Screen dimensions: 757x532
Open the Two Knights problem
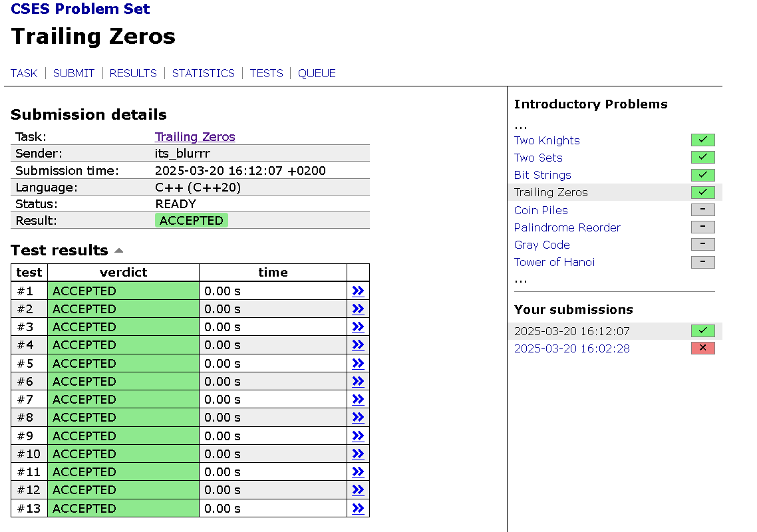(x=547, y=140)
